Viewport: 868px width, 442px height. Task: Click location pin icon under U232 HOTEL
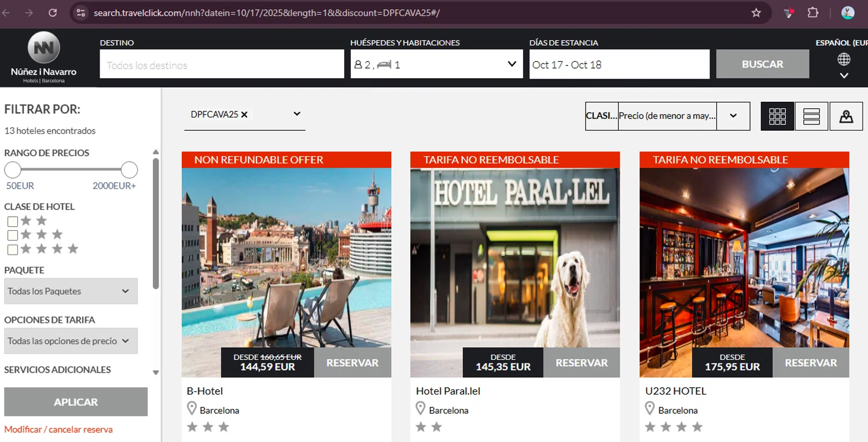(650, 409)
